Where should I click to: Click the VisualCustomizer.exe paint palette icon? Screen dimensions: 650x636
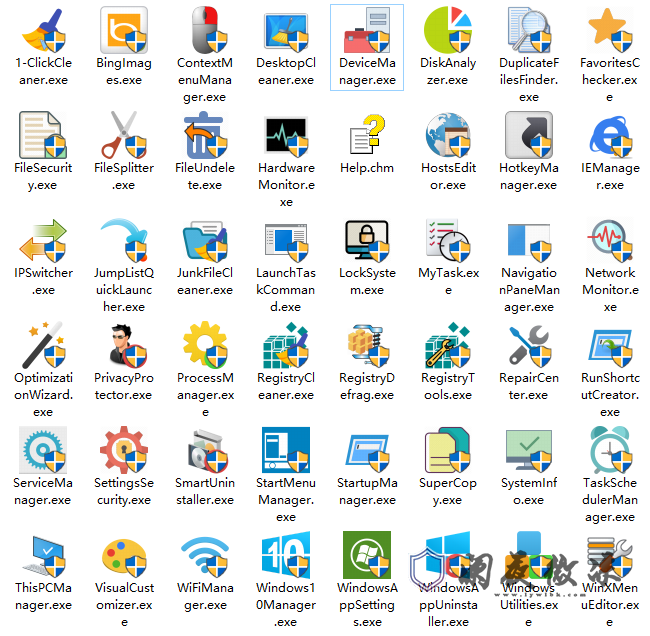point(124,555)
